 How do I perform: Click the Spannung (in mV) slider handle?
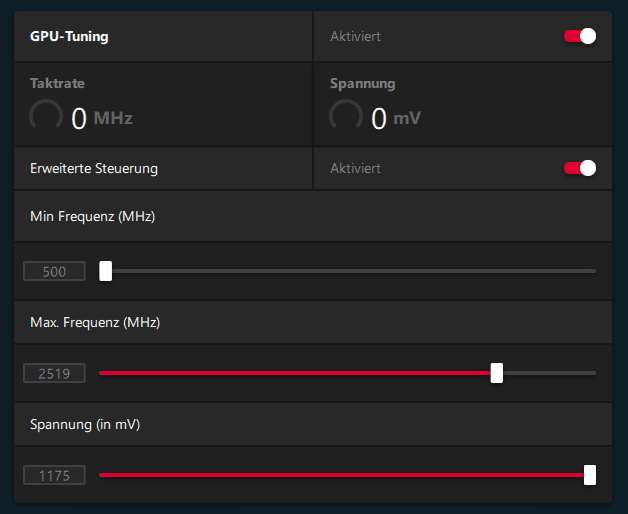click(x=590, y=476)
